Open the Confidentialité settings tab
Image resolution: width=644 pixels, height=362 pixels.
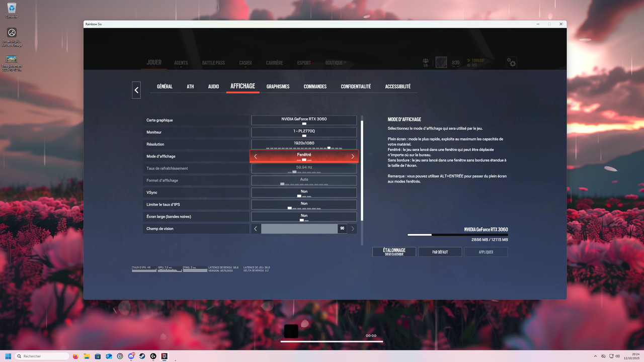coord(356,86)
